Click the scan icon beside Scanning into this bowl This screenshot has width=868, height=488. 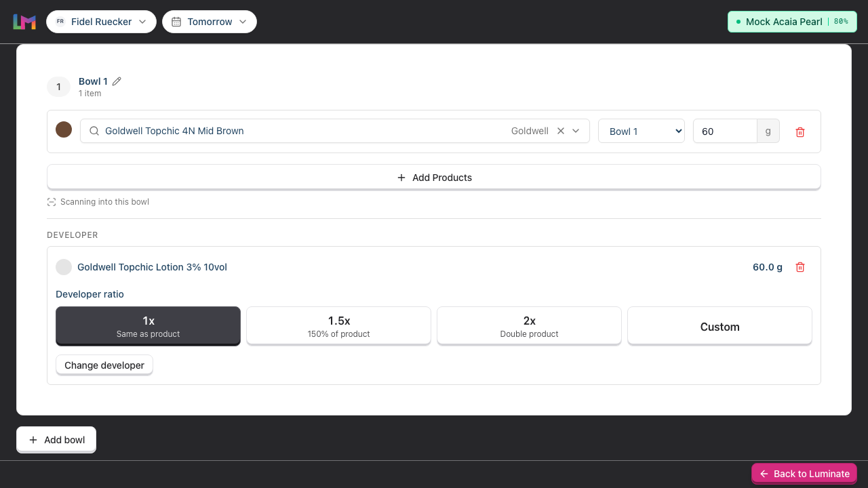(x=52, y=202)
